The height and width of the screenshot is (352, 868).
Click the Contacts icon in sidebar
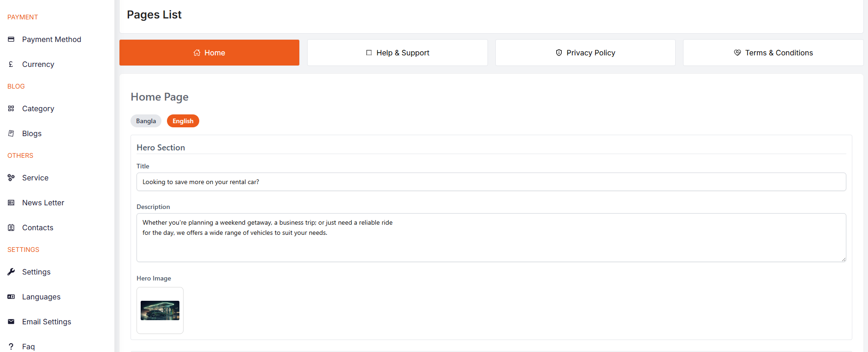coord(11,227)
